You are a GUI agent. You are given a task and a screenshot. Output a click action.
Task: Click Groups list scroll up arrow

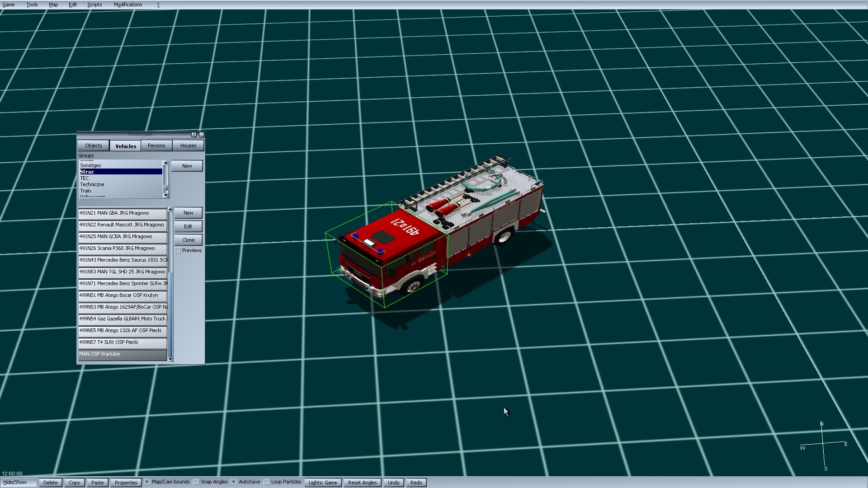click(166, 163)
